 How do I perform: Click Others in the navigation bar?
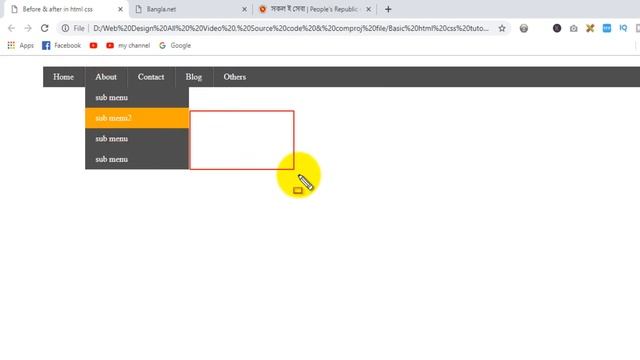point(235,77)
